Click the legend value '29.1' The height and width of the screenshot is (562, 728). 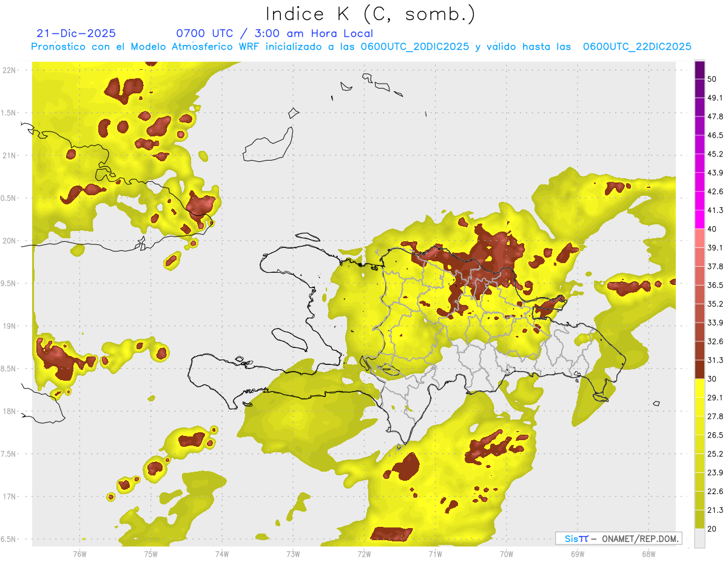715,398
